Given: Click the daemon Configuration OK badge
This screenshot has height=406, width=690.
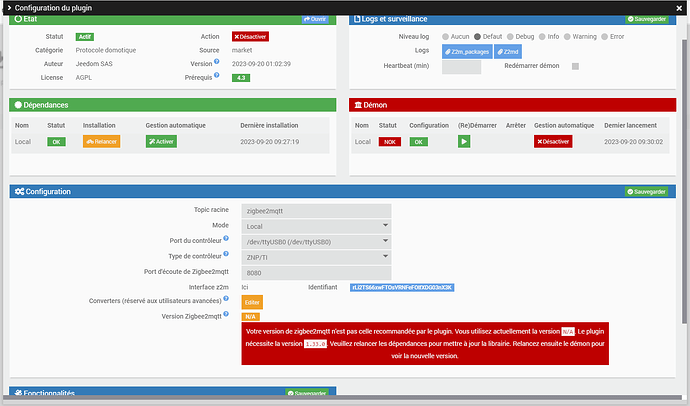Looking at the screenshot, I should click(418, 142).
